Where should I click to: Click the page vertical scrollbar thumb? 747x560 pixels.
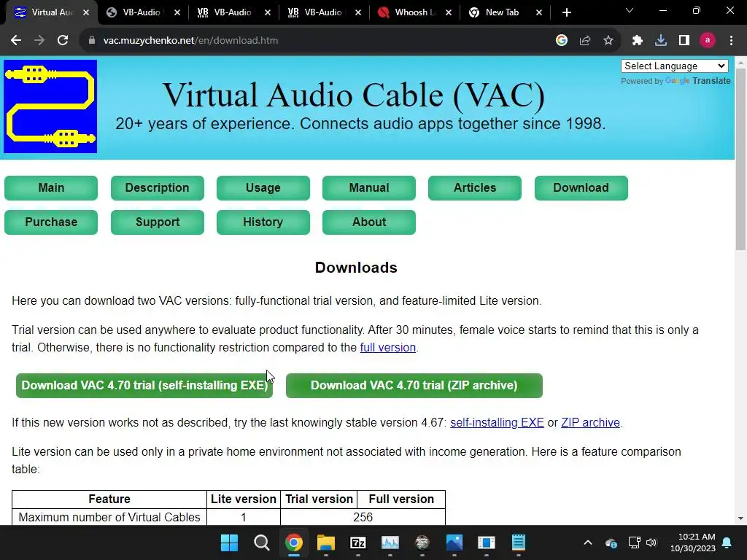coord(741,160)
